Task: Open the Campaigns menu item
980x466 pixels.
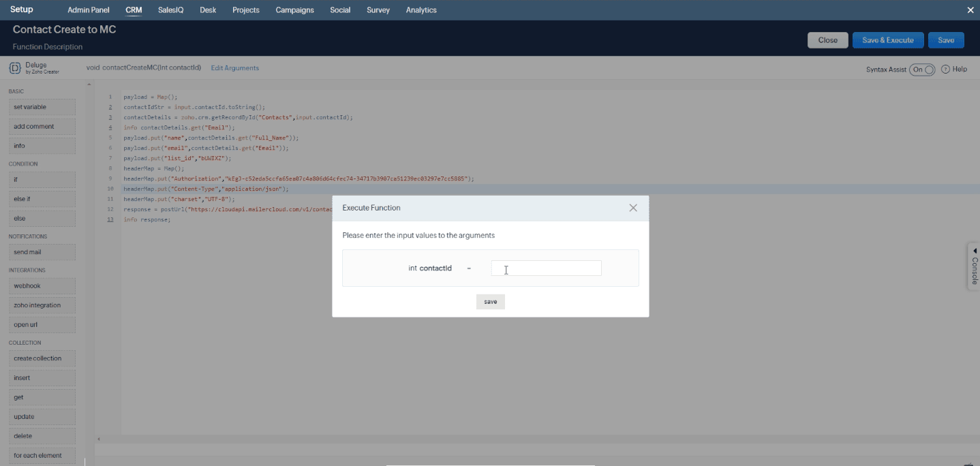Action: coord(294,10)
